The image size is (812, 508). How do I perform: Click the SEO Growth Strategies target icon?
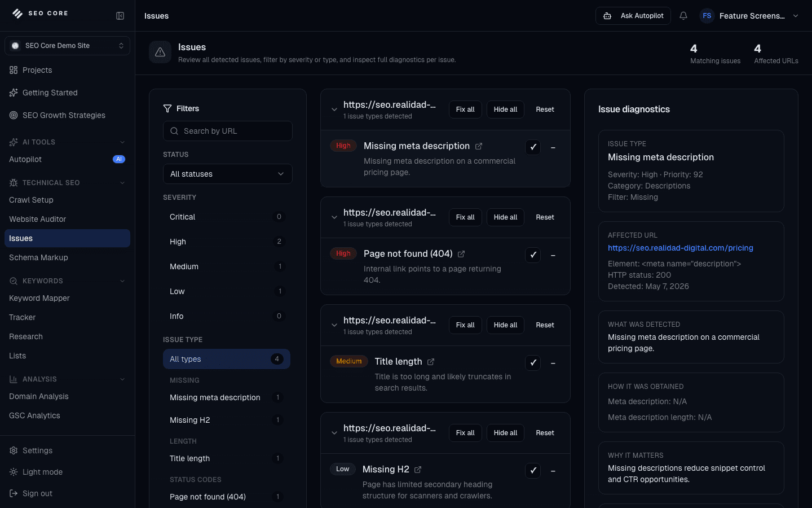pos(14,115)
